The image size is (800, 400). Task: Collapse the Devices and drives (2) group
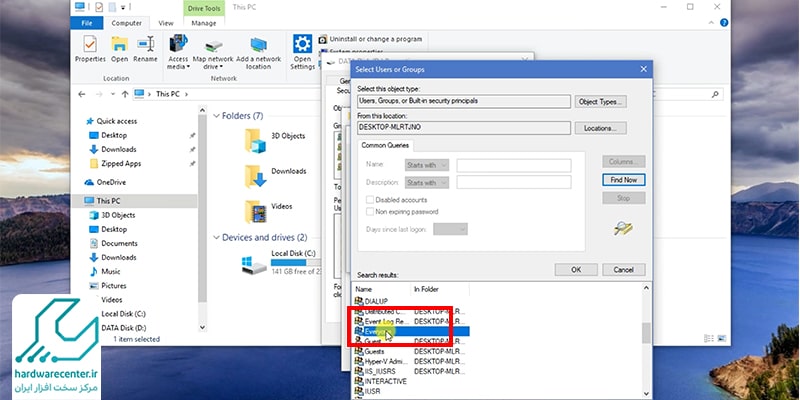[216, 238]
